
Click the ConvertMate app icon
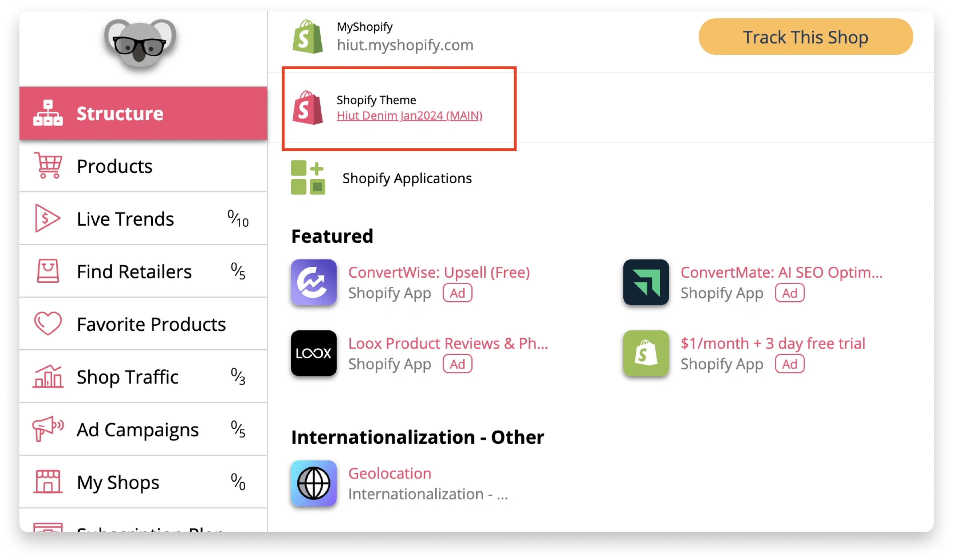click(645, 282)
